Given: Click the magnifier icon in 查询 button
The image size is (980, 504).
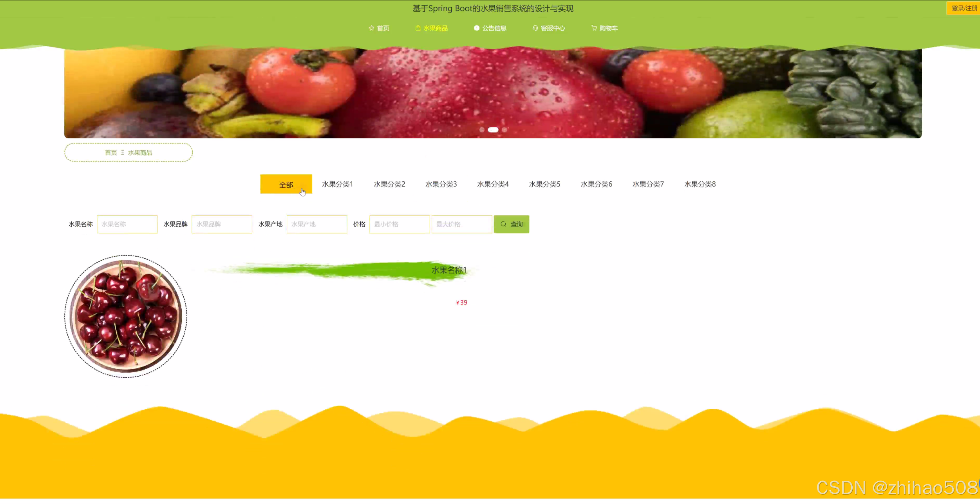Looking at the screenshot, I should (503, 224).
